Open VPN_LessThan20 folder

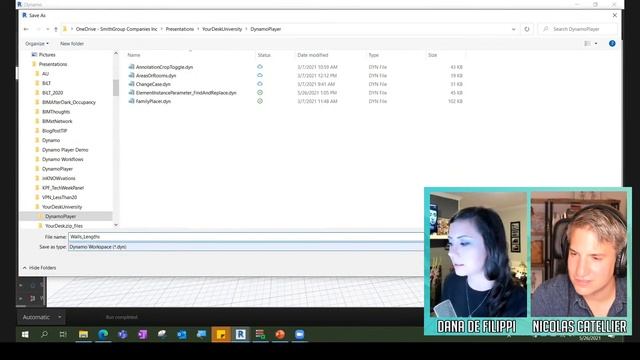click(x=59, y=197)
